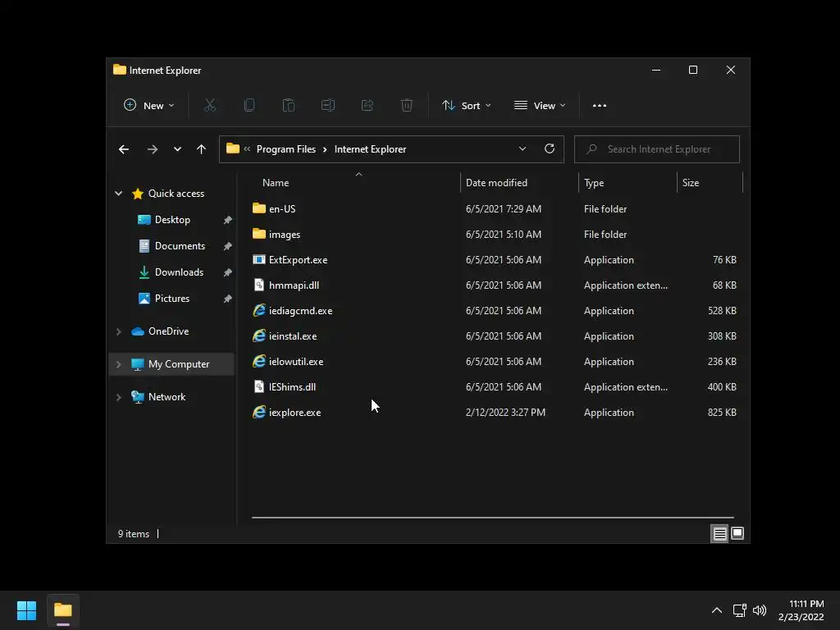Select the images folder icon
Screen dimensions: 840x630
point(259,234)
